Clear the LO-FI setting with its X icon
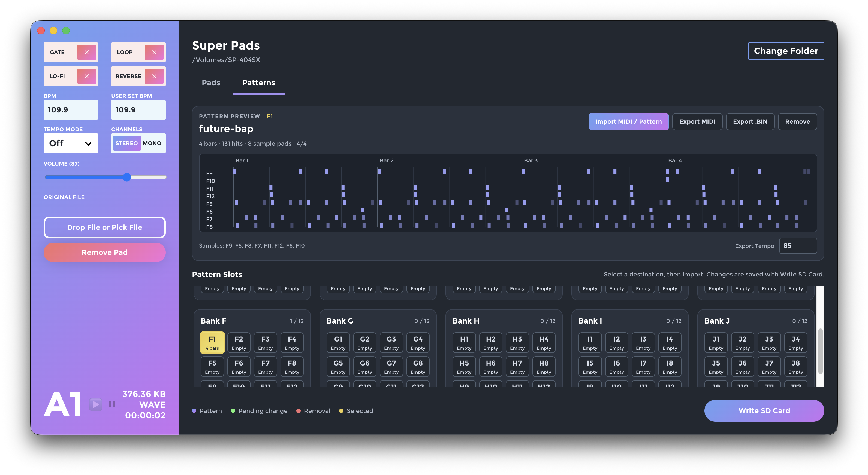The width and height of the screenshot is (868, 475). coord(87,76)
